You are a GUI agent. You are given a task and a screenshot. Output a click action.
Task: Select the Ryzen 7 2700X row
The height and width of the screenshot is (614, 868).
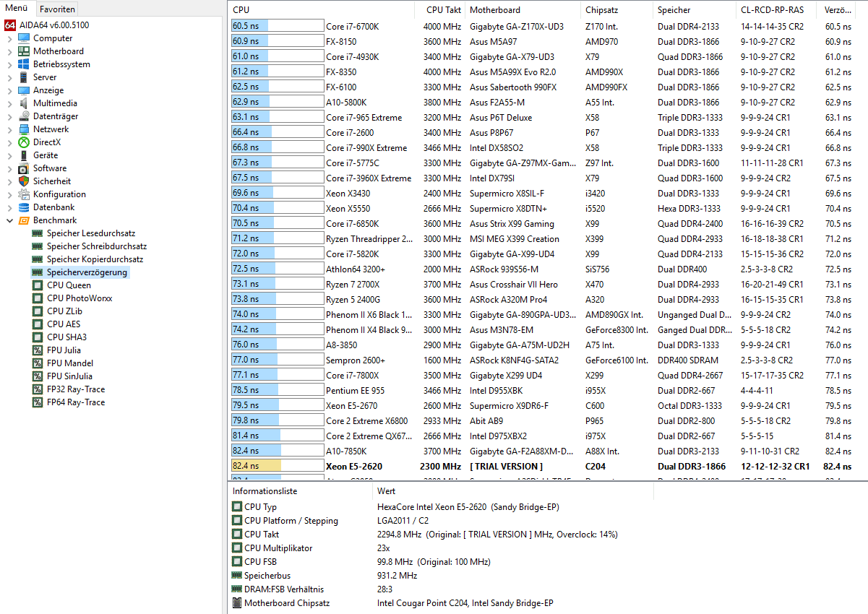pos(548,284)
